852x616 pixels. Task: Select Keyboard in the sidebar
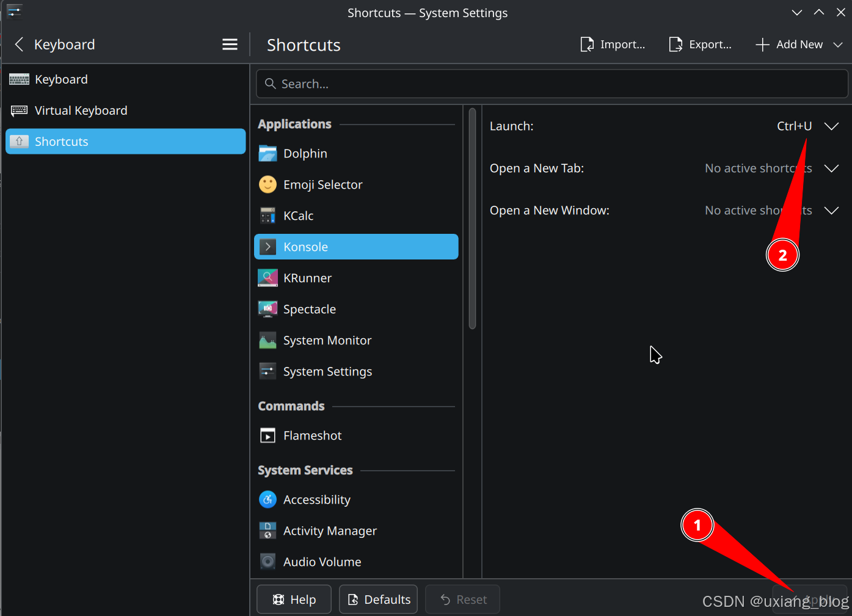(x=125, y=79)
